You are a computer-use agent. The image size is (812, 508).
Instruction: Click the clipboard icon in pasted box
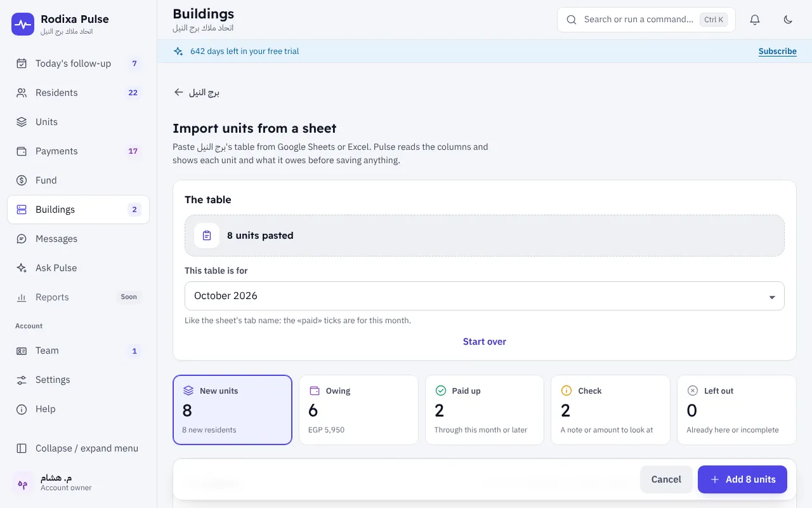coord(207,236)
